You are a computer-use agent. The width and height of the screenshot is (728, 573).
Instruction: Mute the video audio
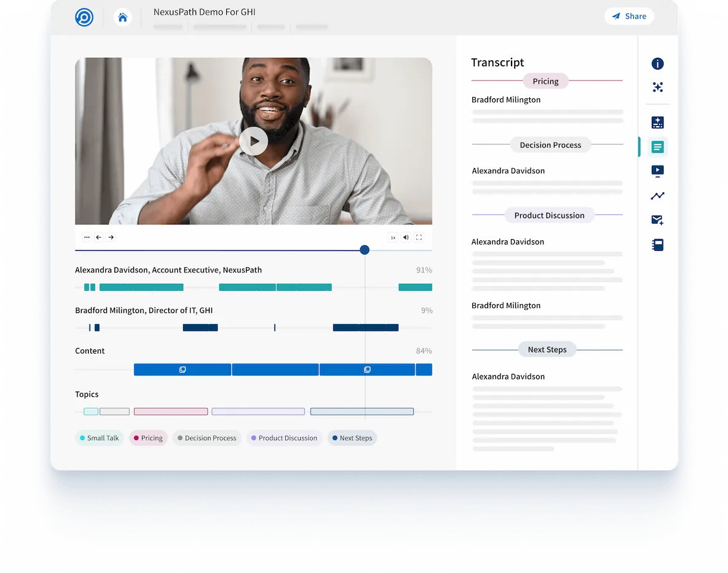406,237
